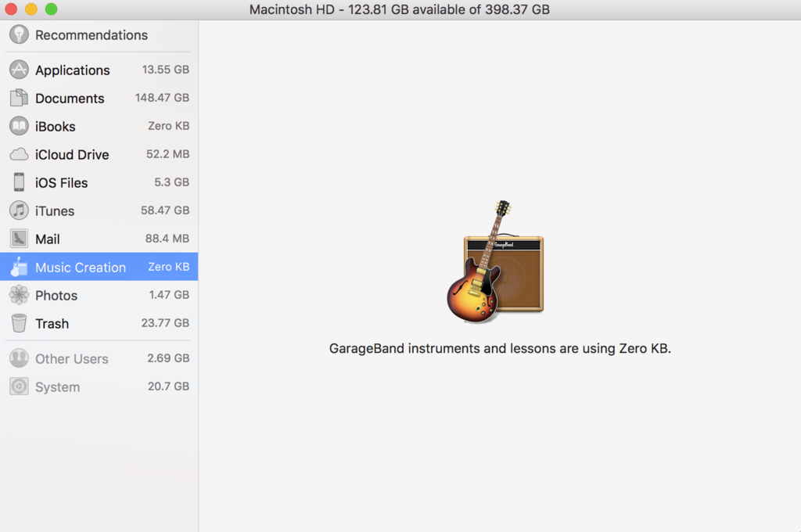
Task: Click the System gear icon
Action: point(19,386)
